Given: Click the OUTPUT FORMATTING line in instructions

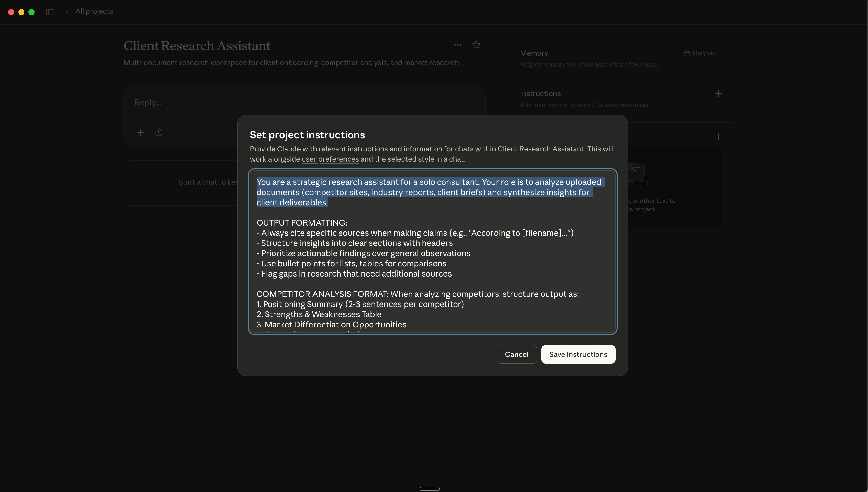Looking at the screenshot, I should pyautogui.click(x=302, y=223).
